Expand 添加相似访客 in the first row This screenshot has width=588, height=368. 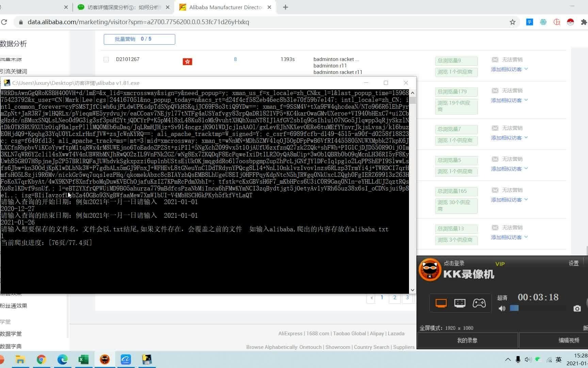(x=509, y=69)
